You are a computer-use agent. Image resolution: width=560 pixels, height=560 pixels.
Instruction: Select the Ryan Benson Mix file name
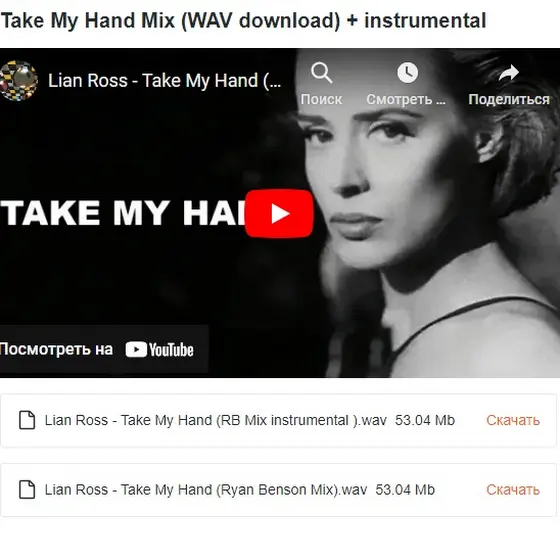pyautogui.click(x=206, y=490)
